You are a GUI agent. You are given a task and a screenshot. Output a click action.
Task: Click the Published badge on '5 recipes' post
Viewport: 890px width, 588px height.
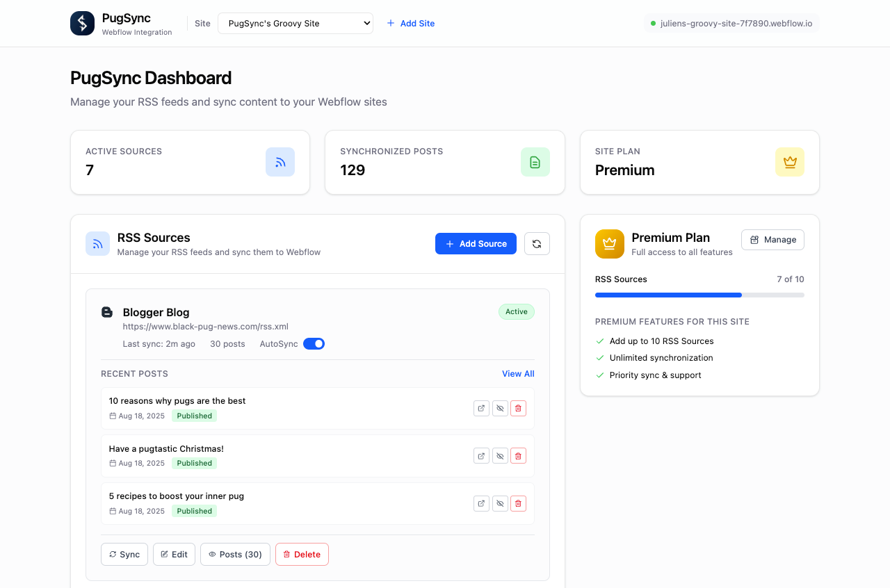(194, 511)
